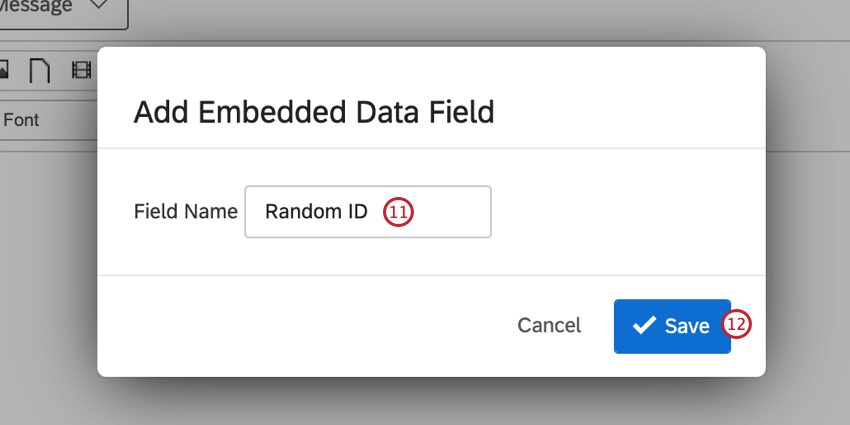The height and width of the screenshot is (425, 850).
Task: Click the film strip media icon
Action: tap(81, 70)
